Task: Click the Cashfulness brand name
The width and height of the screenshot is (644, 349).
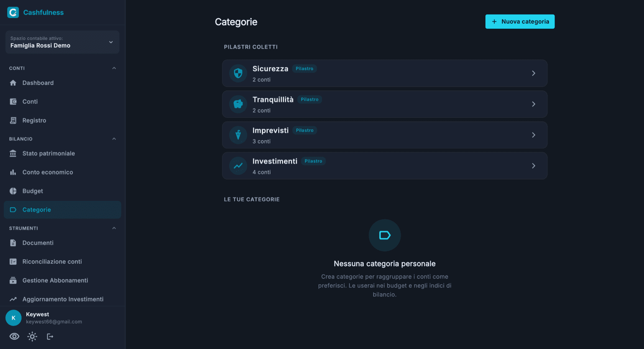Action: coord(43,13)
